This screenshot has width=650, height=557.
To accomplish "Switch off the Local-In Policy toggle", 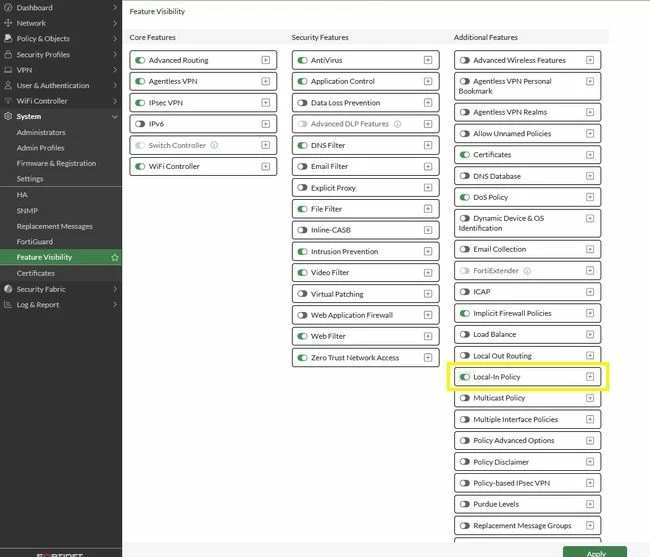I will (x=465, y=377).
